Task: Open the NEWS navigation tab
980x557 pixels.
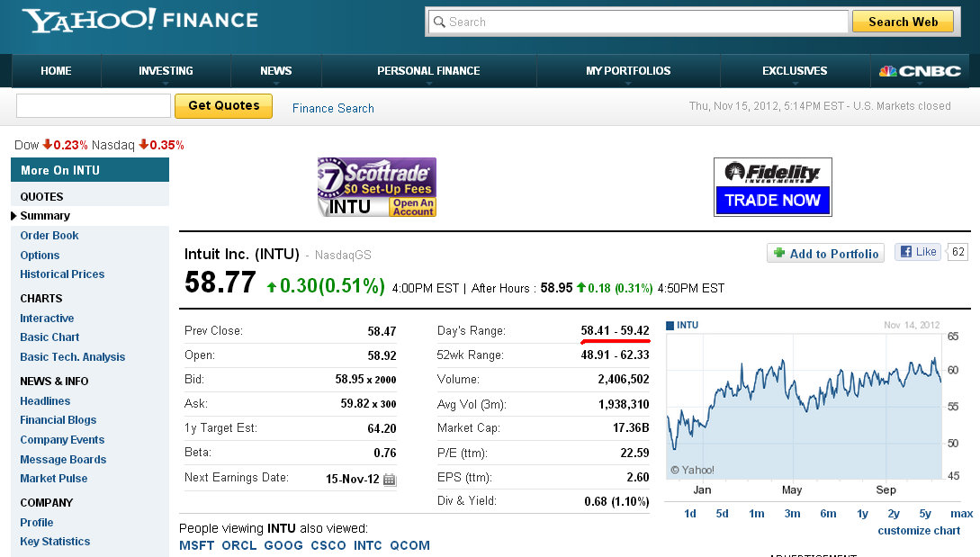Action: (275, 71)
